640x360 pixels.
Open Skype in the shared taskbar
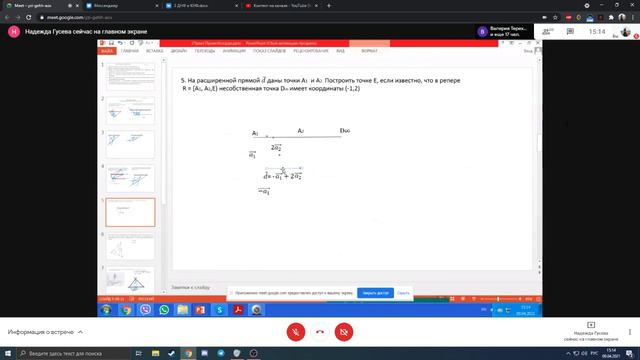(x=220, y=310)
